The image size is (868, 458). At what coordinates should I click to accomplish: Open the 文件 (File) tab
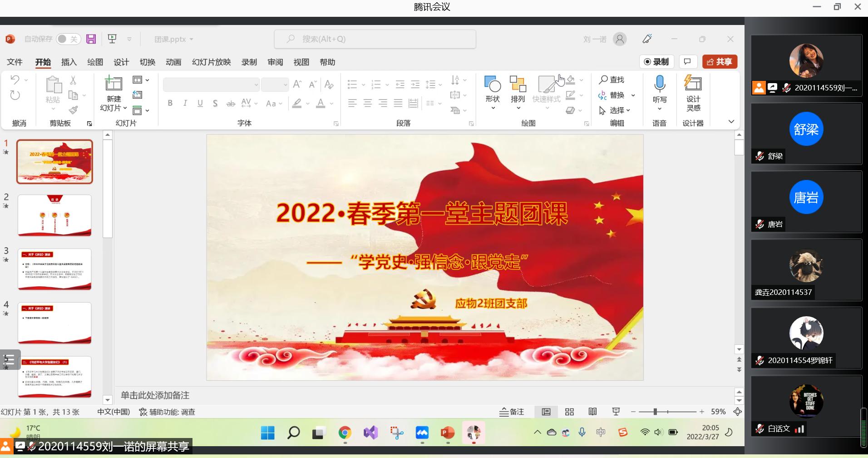click(x=15, y=62)
